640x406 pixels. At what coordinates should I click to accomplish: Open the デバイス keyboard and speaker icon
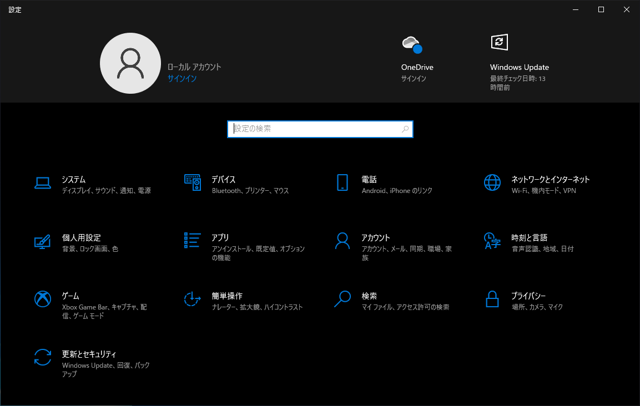click(x=192, y=182)
